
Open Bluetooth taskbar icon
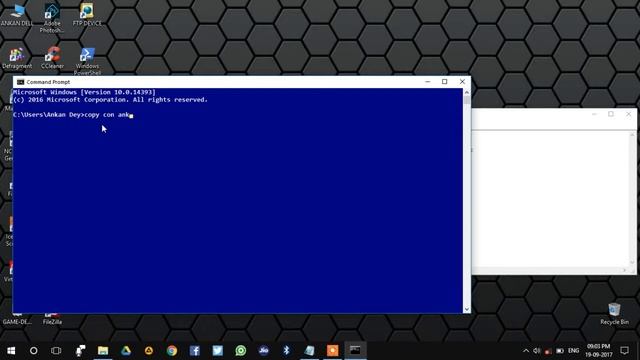[287, 351]
